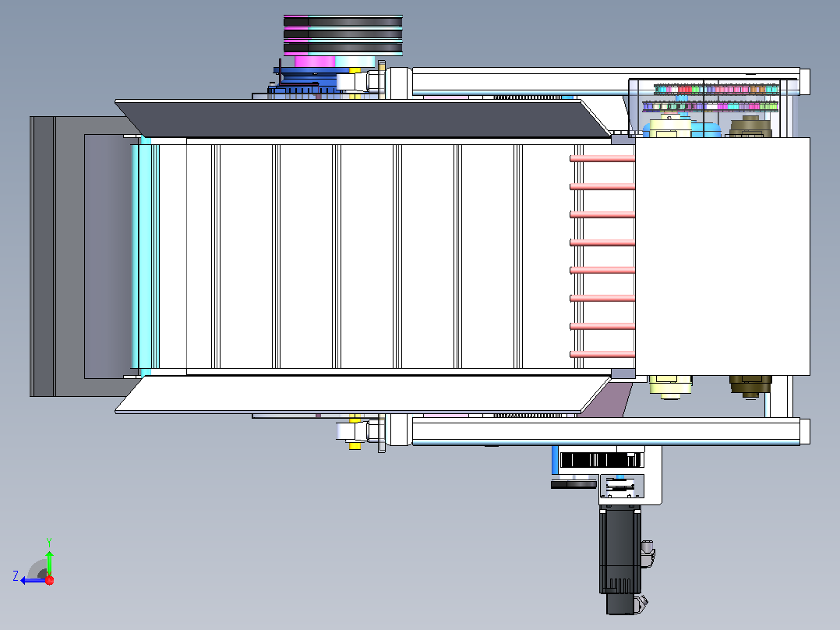Image resolution: width=840 pixels, height=630 pixels.
Task: Click the red origin ball of the orientation triad
Action: pos(50,580)
